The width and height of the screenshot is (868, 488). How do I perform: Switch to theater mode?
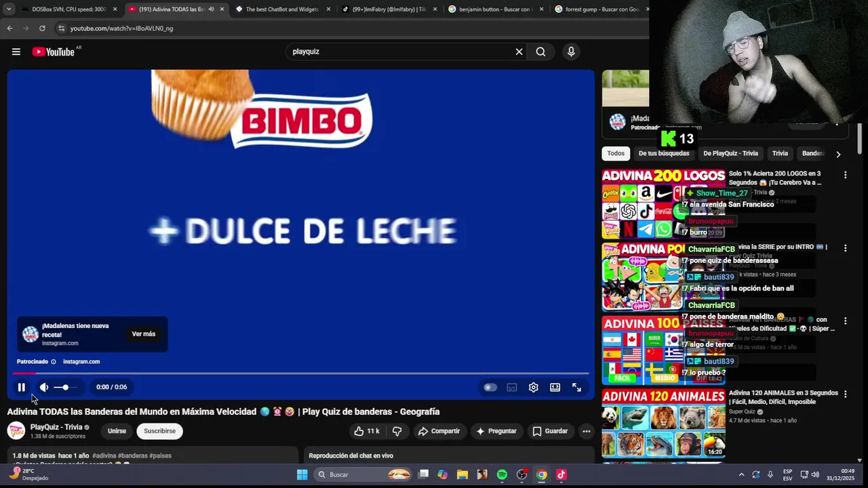pyautogui.click(x=555, y=387)
